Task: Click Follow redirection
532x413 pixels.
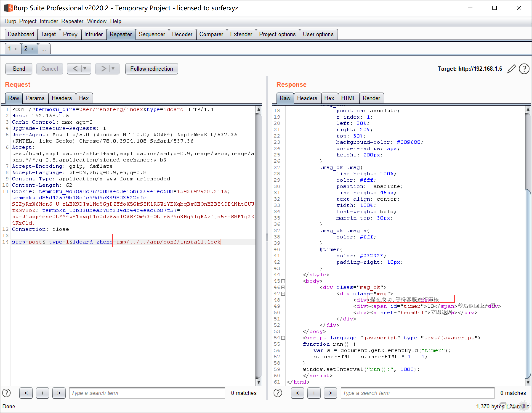Action: (152, 69)
